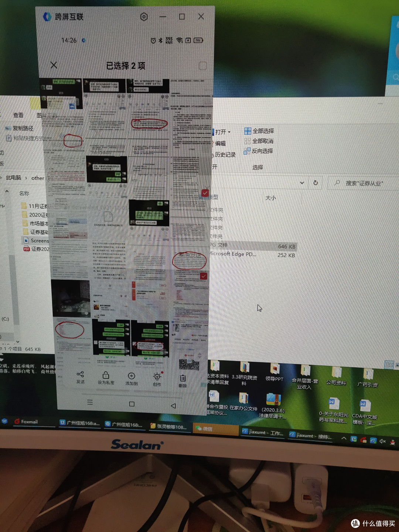Click 此电脑 in the address breadcrumb

pyautogui.click(x=13, y=178)
